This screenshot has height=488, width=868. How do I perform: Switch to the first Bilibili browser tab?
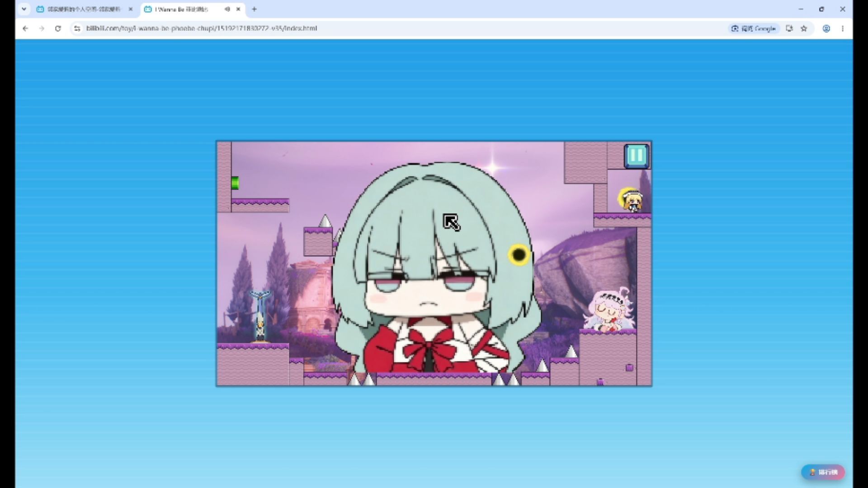pos(84,9)
